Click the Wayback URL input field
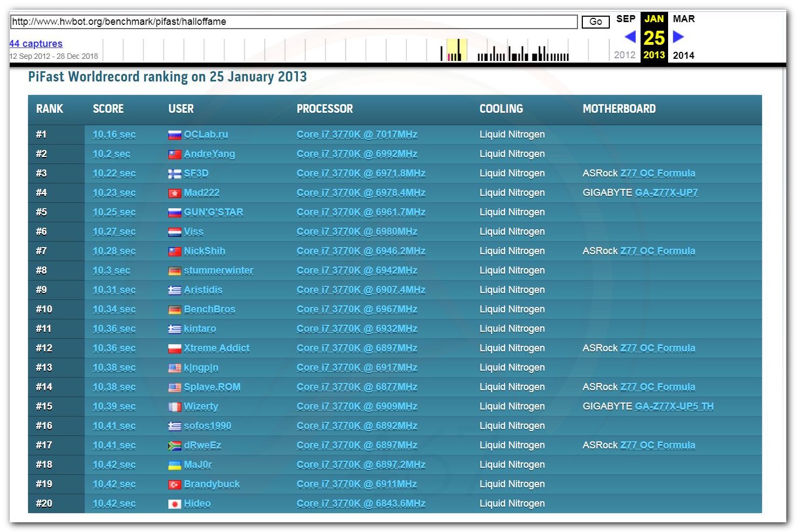 tap(294, 22)
